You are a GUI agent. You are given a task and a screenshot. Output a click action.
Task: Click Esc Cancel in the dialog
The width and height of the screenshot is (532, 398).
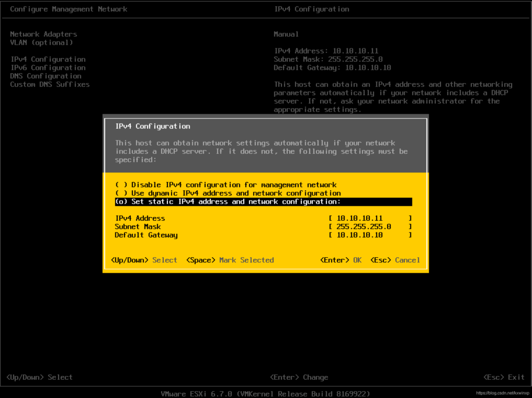(395, 260)
